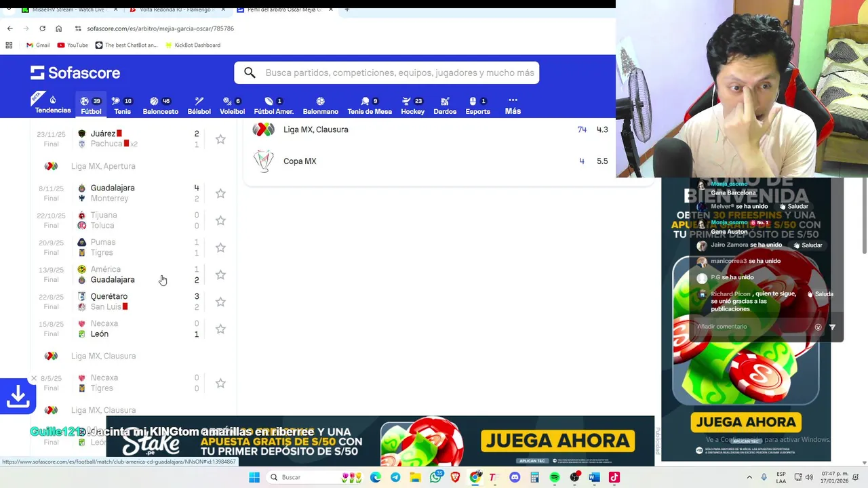Screen dimensions: 868x488
Task: Click Saludar next to Melver
Action: pos(793,206)
